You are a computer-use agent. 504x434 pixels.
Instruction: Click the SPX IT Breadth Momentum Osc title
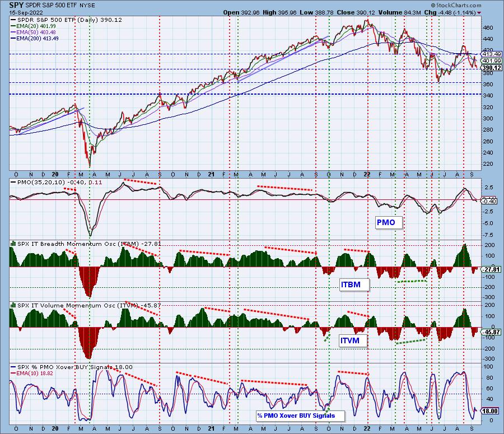tap(88, 244)
